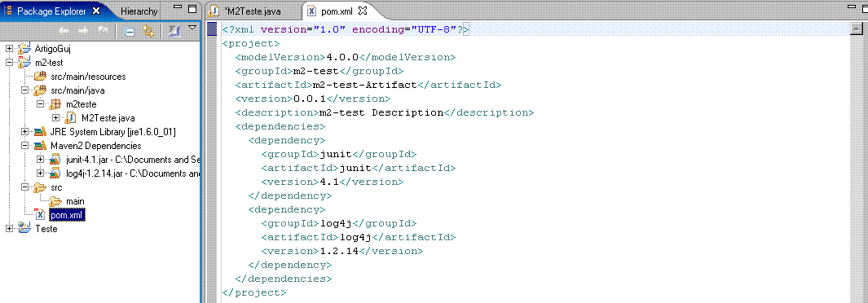Image resolution: width=868 pixels, height=303 pixels.
Task: Select the m2-test project label
Action: tap(49, 63)
